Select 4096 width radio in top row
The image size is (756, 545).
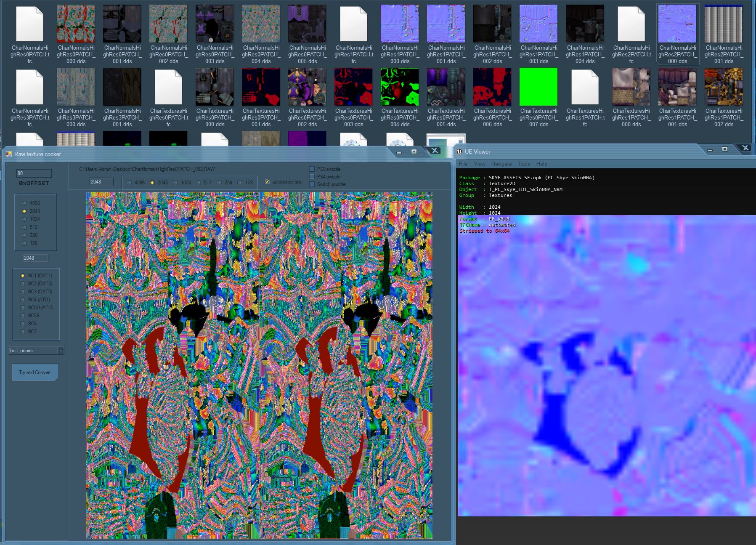point(129,183)
